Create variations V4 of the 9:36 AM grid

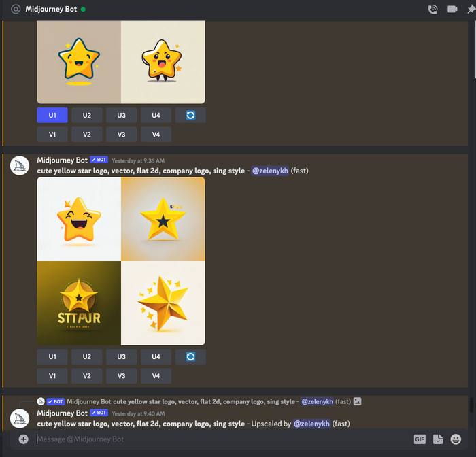[156, 376]
